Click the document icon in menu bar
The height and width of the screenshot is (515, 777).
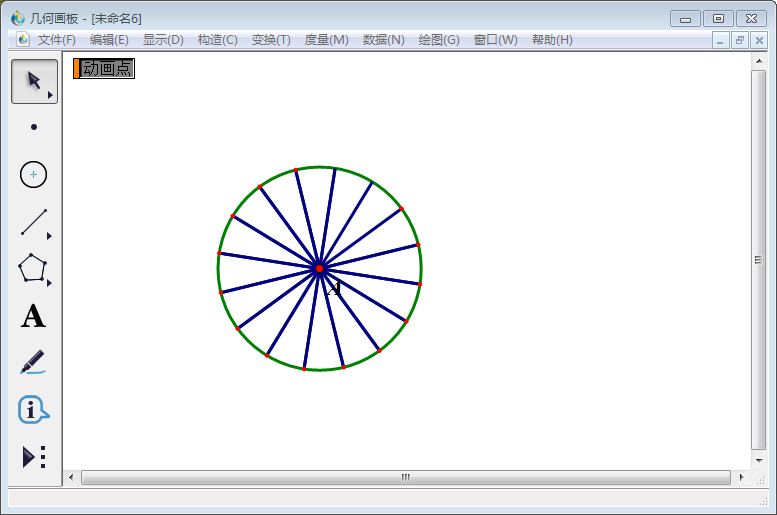tap(23, 40)
